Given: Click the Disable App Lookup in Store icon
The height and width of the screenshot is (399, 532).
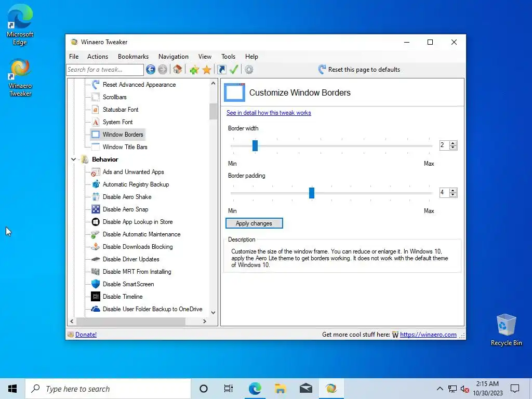Looking at the screenshot, I should pyautogui.click(x=96, y=222).
